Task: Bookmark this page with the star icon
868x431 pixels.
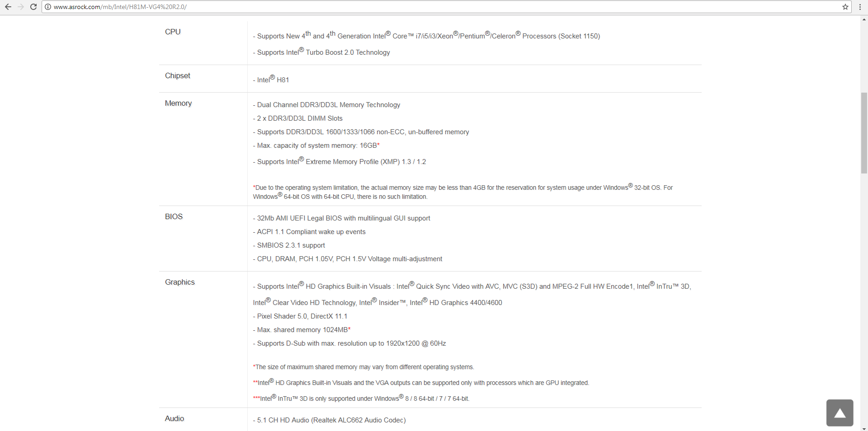Action: pos(845,7)
